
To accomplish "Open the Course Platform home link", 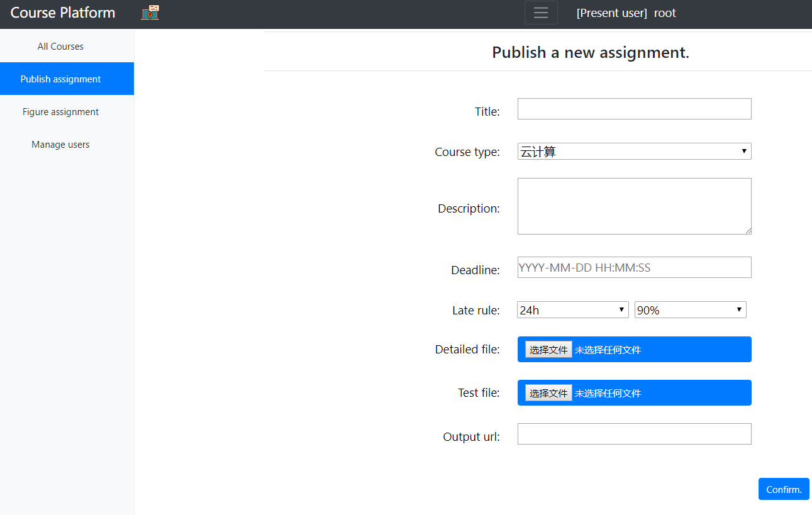I will point(63,13).
